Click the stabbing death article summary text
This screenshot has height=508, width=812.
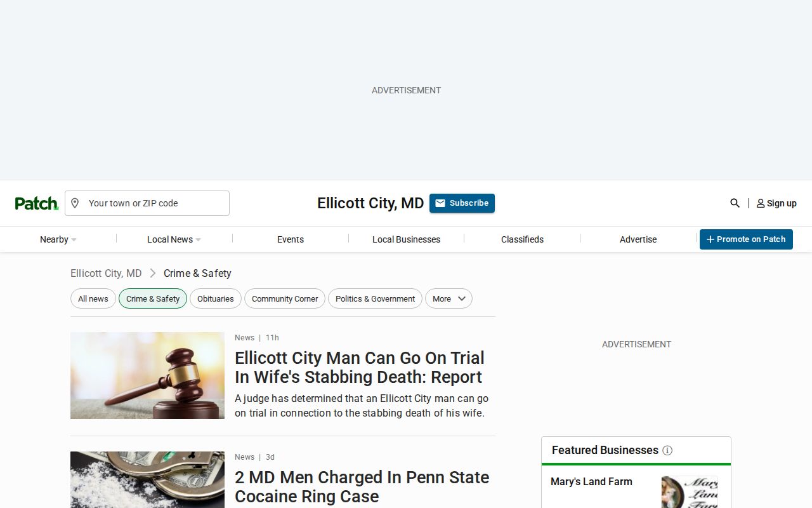click(x=362, y=406)
